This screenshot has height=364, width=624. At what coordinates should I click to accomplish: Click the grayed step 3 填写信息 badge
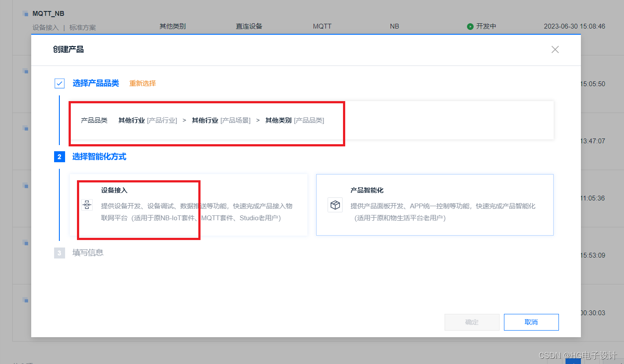[59, 253]
